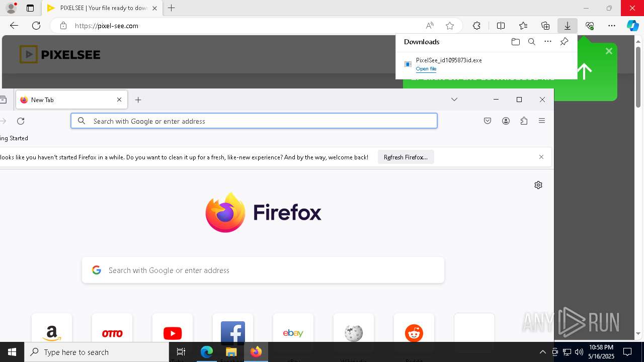Screen dimensions: 644x362
Task: Open the network icon in system tray
Action: coord(567,352)
